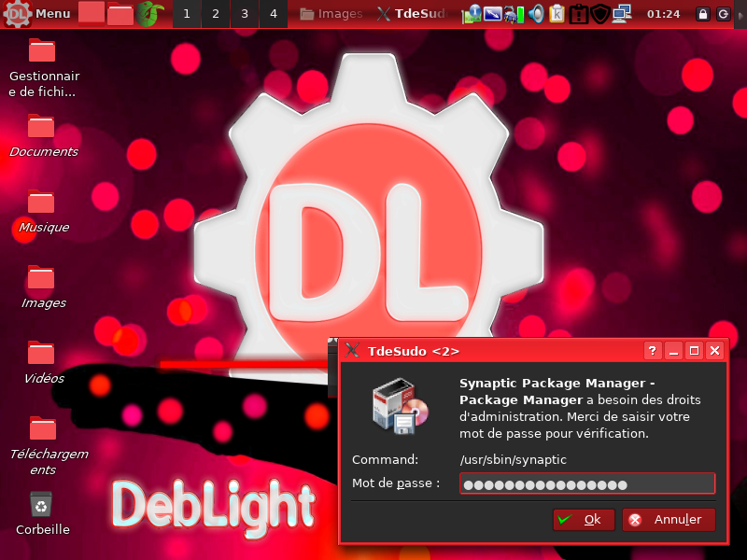Open the clipboard manager tray icon
This screenshot has height=560, width=747.
[557, 14]
